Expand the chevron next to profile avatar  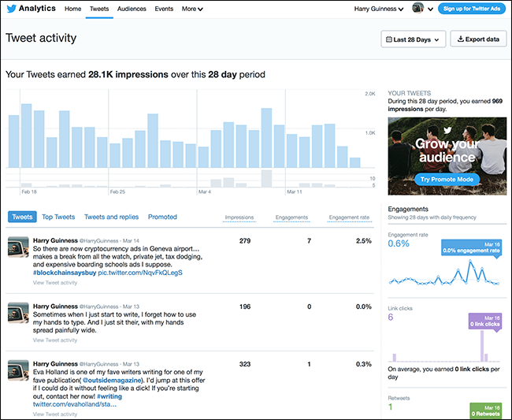[430, 9]
